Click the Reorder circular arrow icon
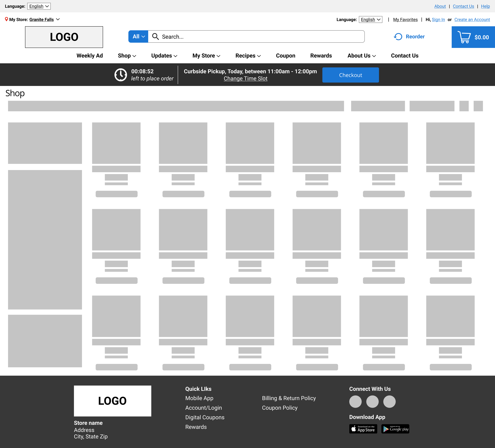Screen dimensions: 495x448 (x=398, y=36)
